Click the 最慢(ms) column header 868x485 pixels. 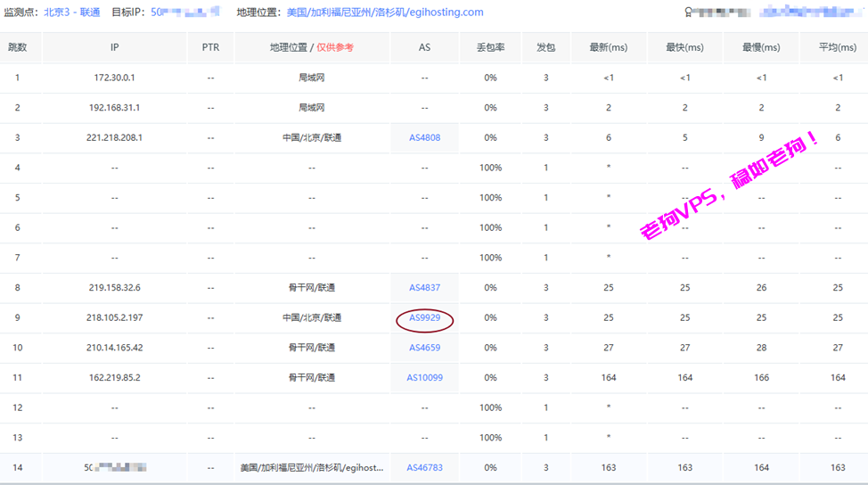pos(761,47)
